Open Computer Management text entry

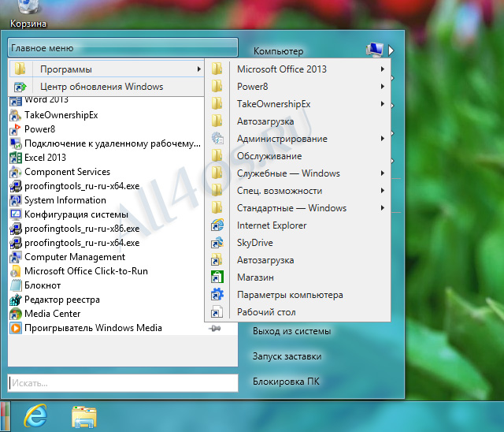(75, 257)
